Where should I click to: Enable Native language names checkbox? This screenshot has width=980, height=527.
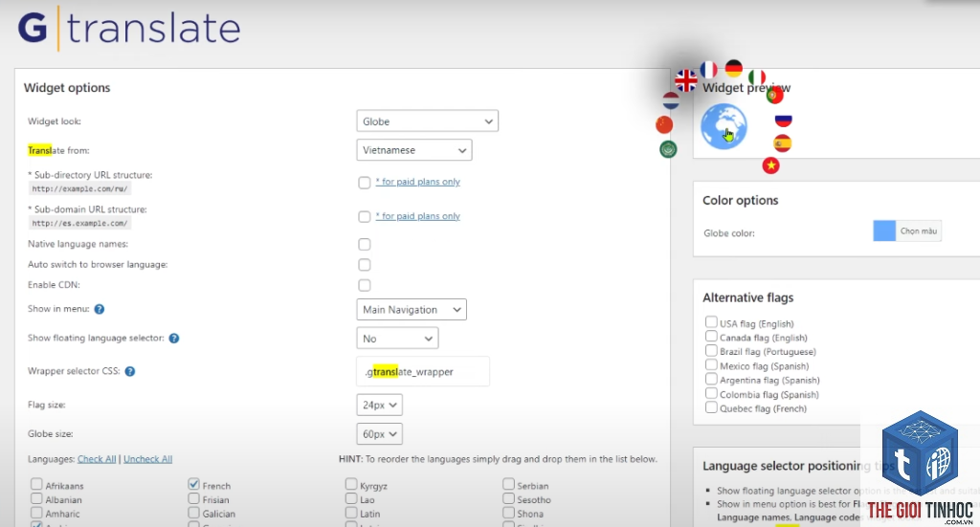(x=365, y=244)
